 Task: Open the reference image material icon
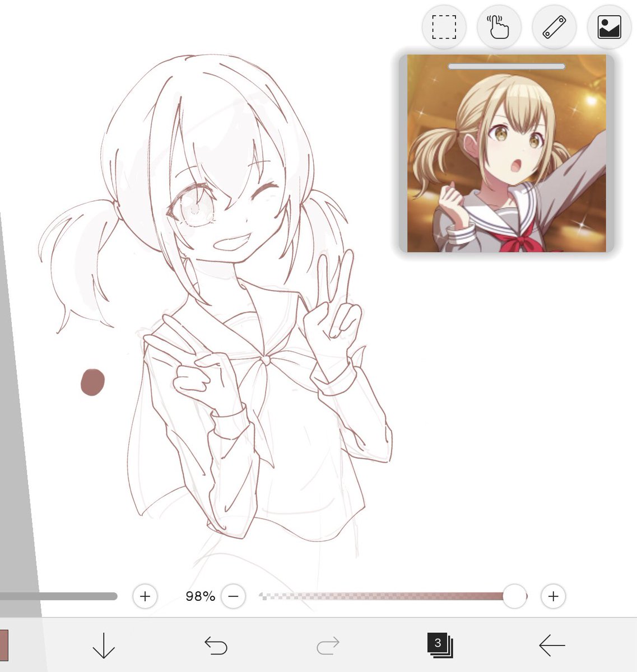pos(609,27)
